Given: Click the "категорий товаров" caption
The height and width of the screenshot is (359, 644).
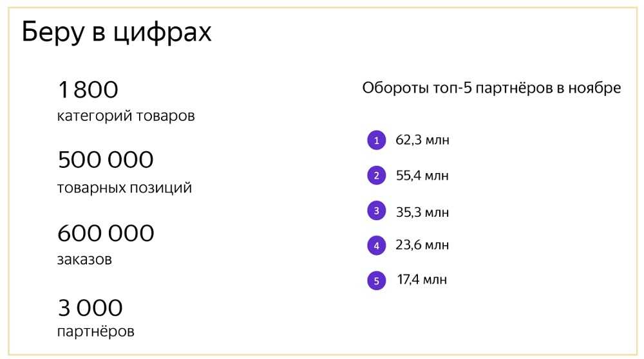Looking at the screenshot, I should (x=126, y=116).
